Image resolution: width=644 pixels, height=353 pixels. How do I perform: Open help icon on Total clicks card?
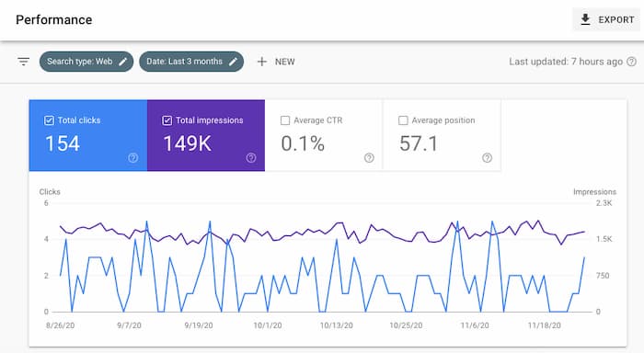pyautogui.click(x=133, y=157)
